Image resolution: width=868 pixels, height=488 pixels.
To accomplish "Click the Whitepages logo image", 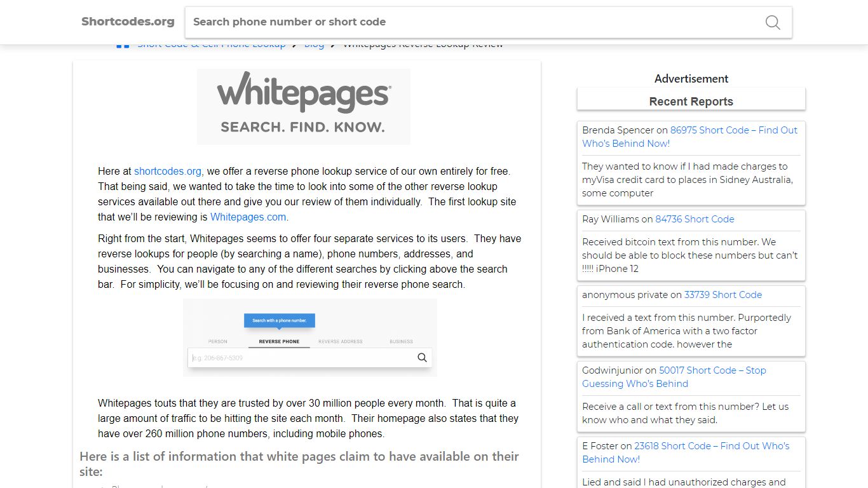I will click(304, 107).
